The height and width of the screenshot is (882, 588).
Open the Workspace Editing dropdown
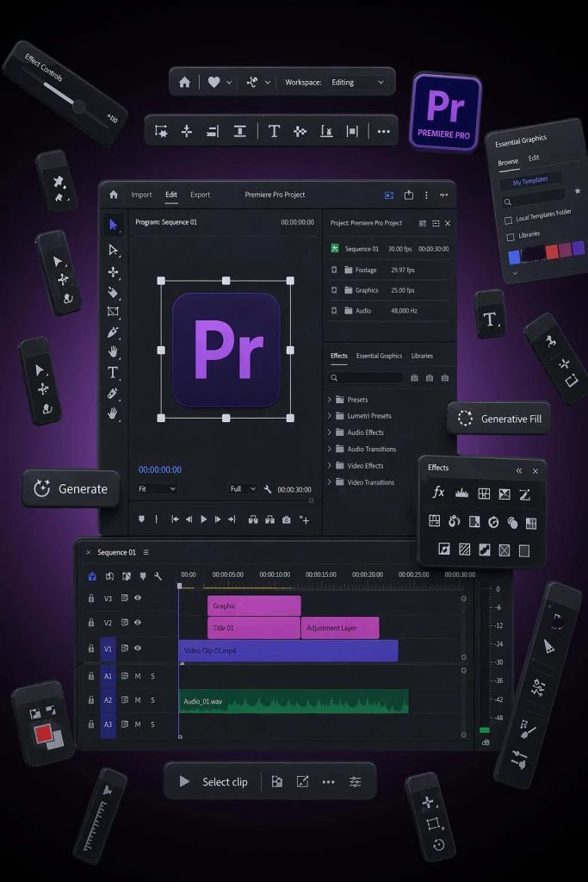pos(357,82)
